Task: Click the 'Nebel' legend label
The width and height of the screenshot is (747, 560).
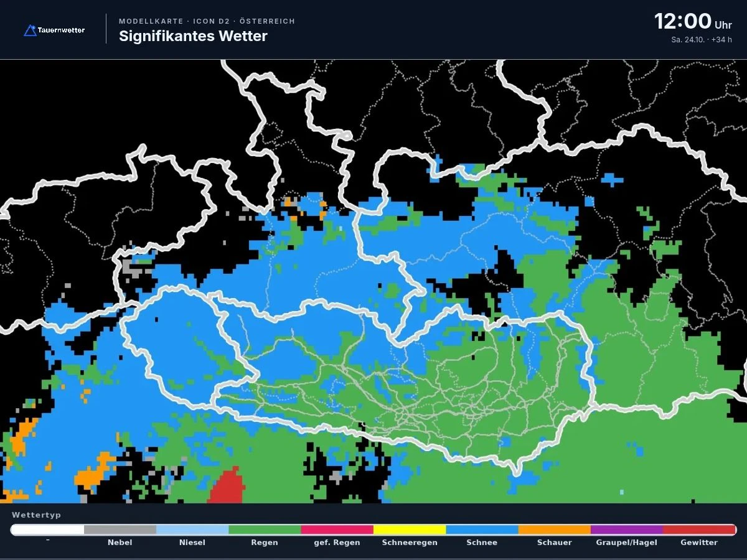Action: tap(120, 543)
